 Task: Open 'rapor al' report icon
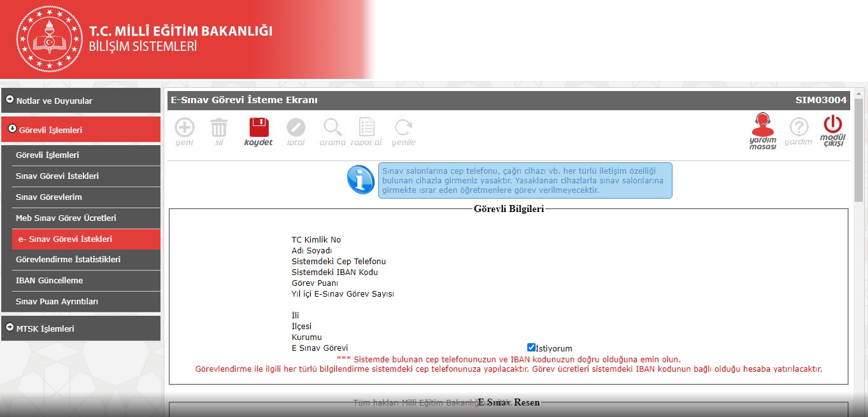click(366, 129)
